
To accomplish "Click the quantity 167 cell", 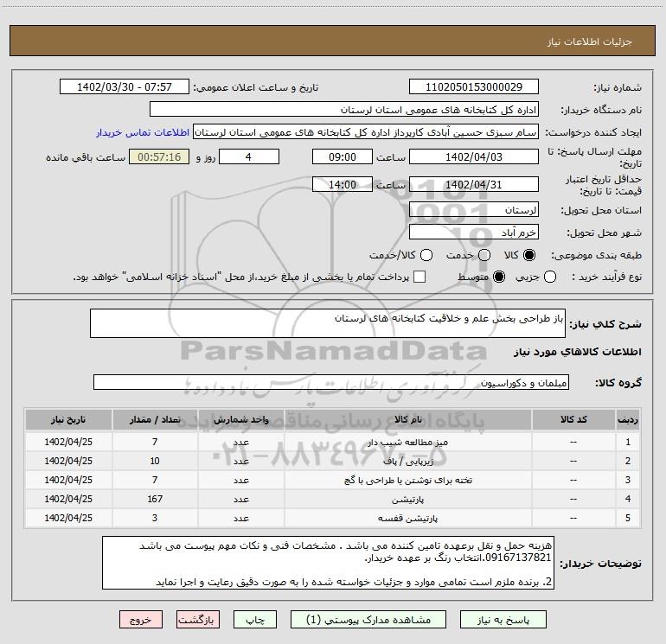I will click(x=155, y=500).
